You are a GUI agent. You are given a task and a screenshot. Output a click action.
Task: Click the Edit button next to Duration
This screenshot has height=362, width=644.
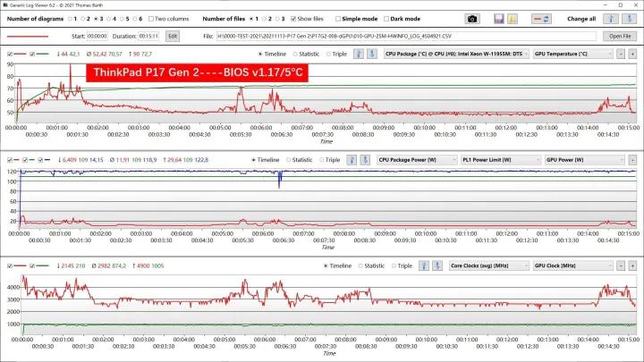[x=172, y=36]
